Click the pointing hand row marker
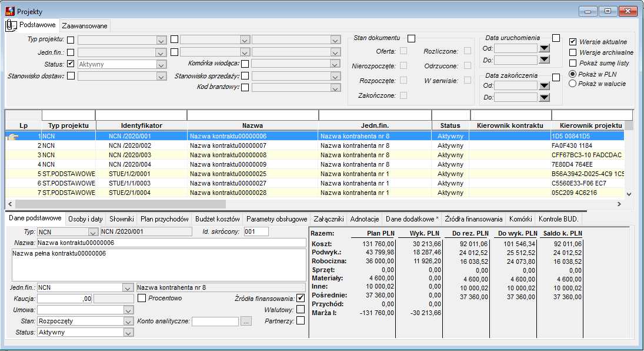This screenshot has height=351, width=644. (x=13, y=137)
